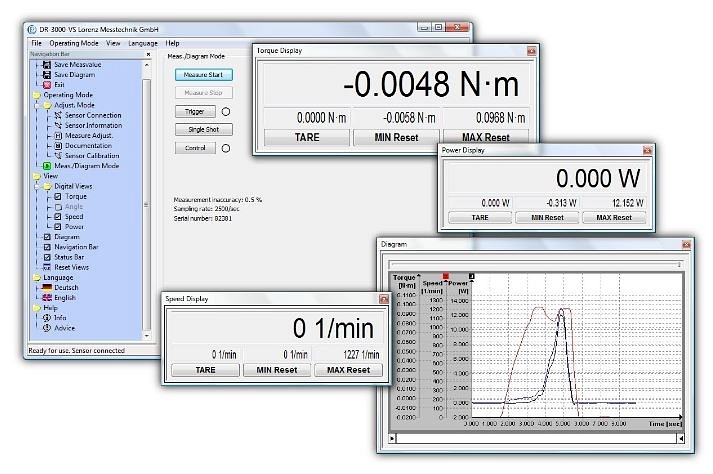Toggle the Navigation Bar checkbox
713x474 pixels.
click(47, 247)
